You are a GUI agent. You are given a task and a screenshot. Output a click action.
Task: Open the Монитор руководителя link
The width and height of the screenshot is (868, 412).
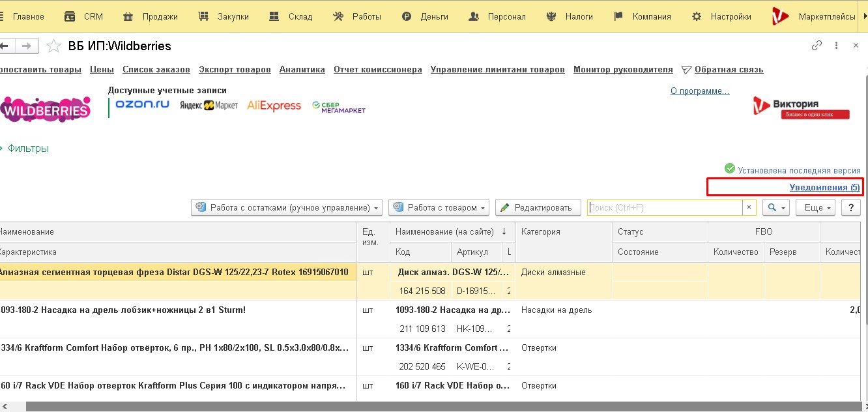(x=623, y=70)
